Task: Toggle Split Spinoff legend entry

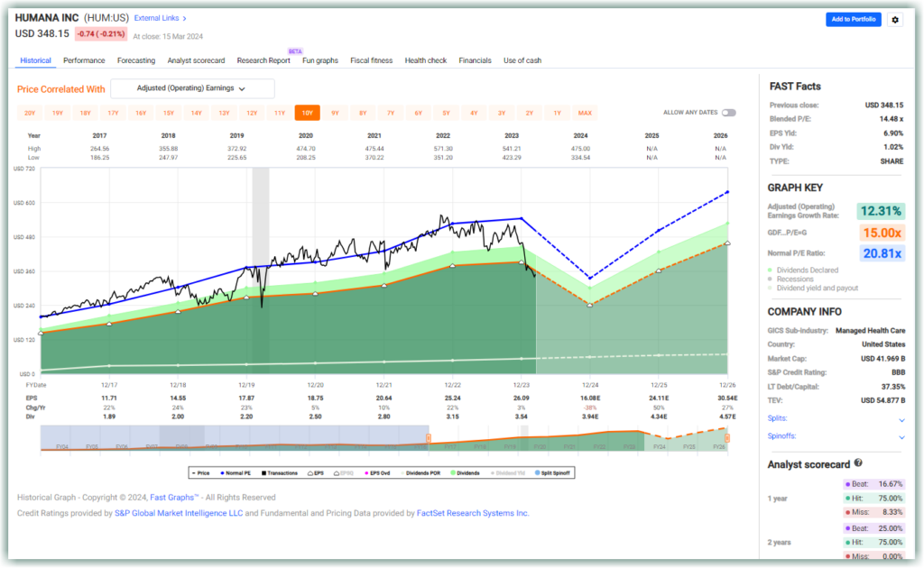Action: (552, 473)
